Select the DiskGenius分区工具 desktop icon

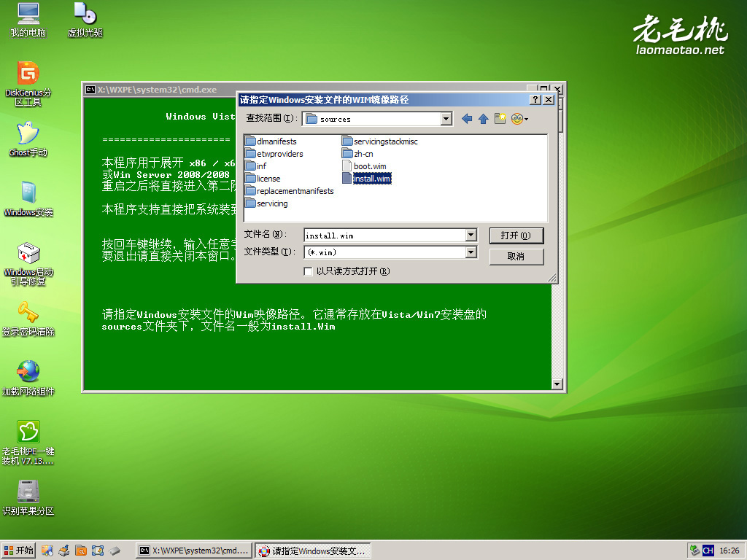coord(28,84)
